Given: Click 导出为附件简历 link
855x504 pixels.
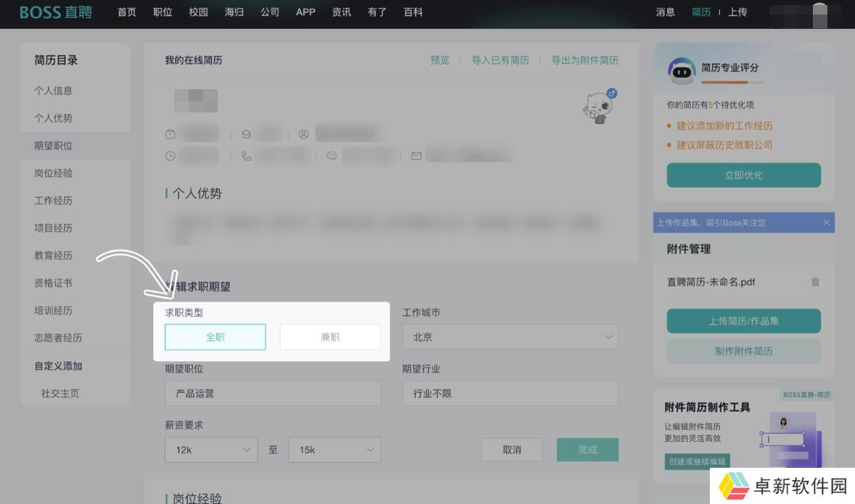Looking at the screenshot, I should [584, 60].
